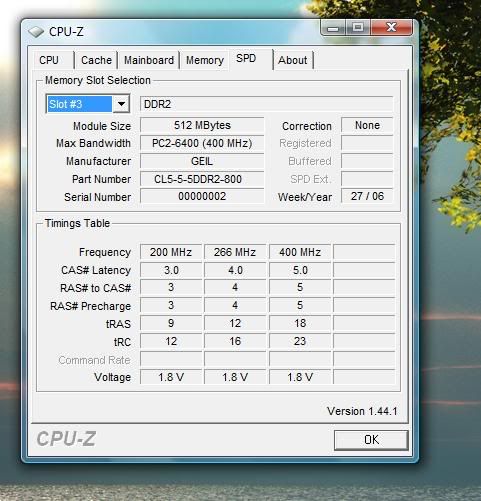Click the PC2-6400 (400 MHz) bandwidth value

click(x=202, y=143)
